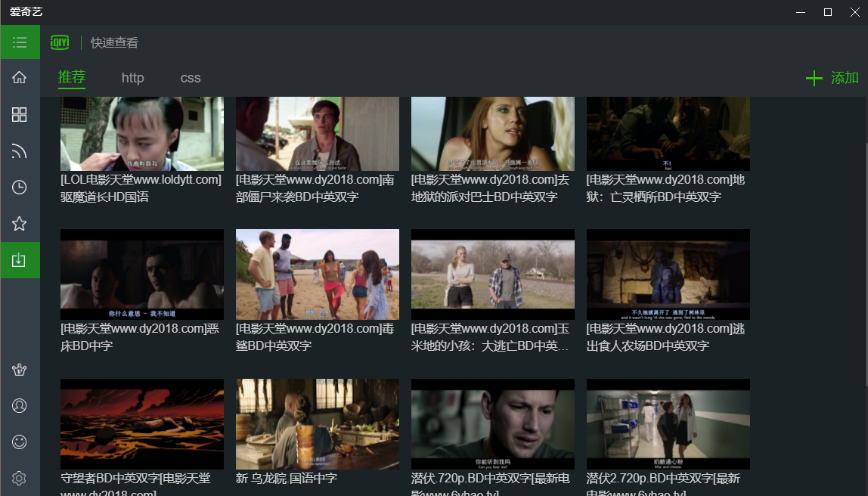The width and height of the screenshot is (868, 496).
Task: Click the iQIYI logo in the header
Action: tap(60, 42)
